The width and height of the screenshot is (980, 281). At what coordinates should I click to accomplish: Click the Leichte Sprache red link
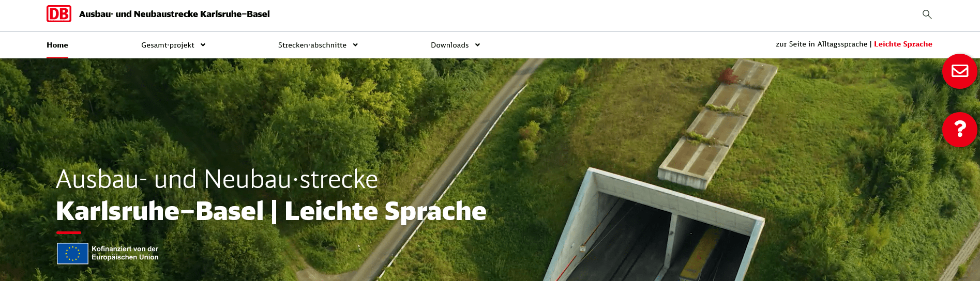point(903,44)
